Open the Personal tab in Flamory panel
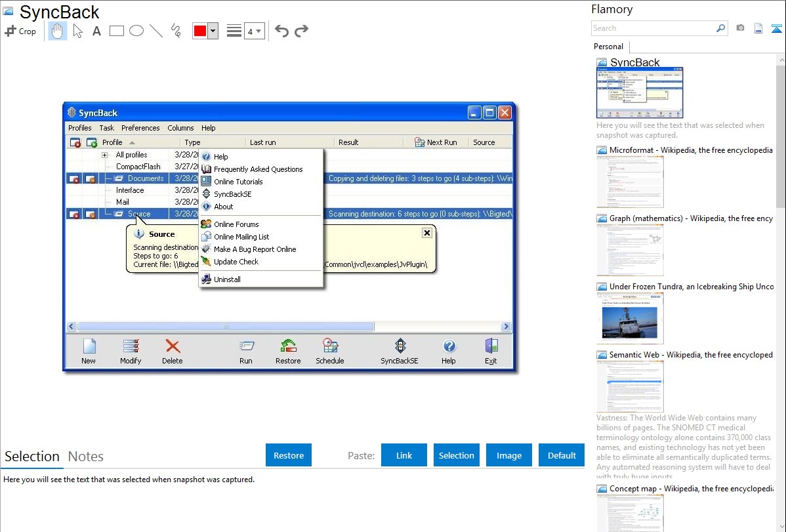This screenshot has width=786, height=532. click(x=609, y=47)
